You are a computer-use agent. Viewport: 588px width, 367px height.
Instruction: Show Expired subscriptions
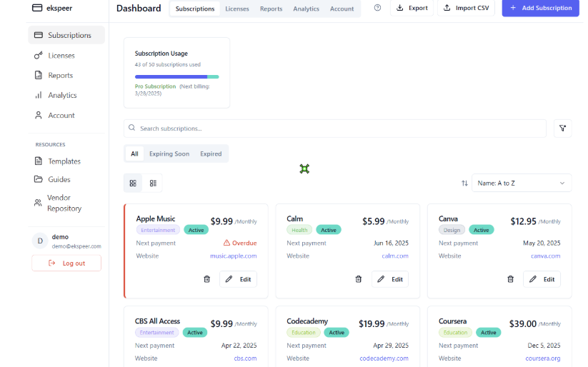click(211, 154)
